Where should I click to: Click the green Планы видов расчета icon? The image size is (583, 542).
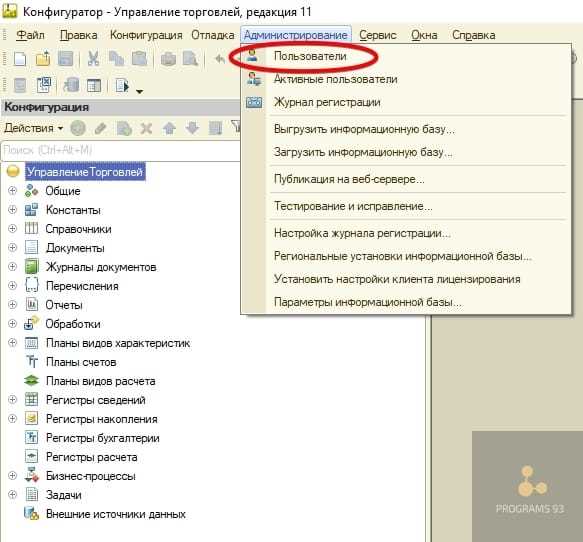click(32, 380)
